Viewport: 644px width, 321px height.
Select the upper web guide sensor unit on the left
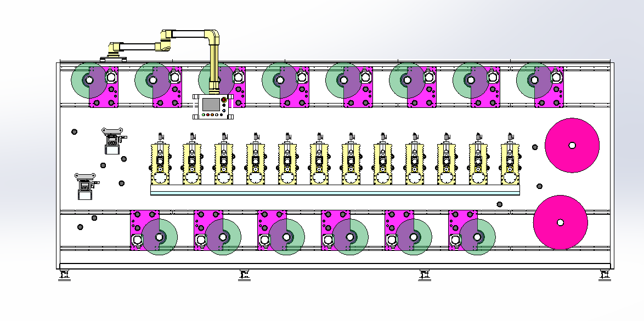pyautogui.click(x=114, y=141)
